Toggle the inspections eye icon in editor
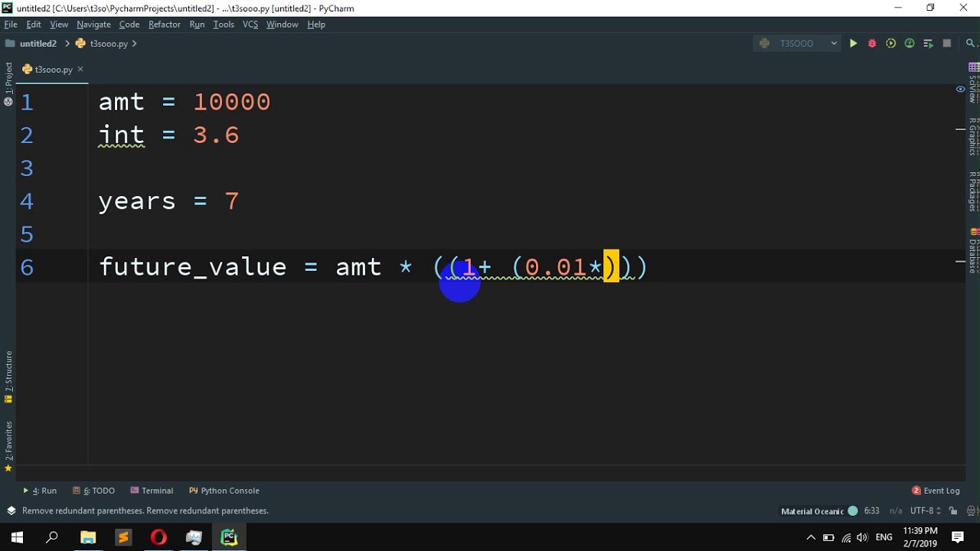 (960, 90)
